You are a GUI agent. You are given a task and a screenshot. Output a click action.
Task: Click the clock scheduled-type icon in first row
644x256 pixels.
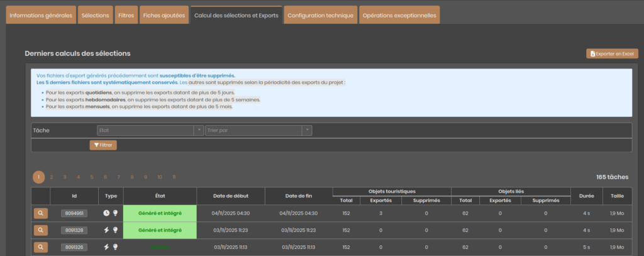point(106,213)
